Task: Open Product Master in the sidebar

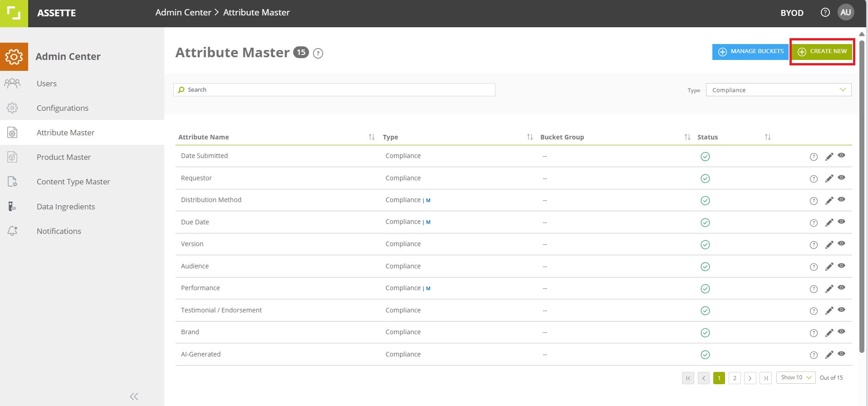Action: click(64, 157)
